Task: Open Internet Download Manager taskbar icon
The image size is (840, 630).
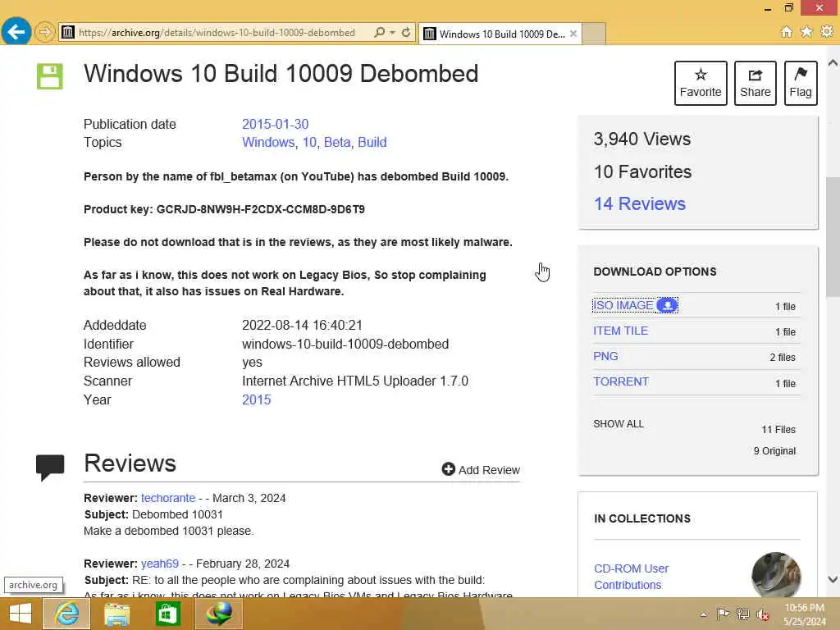Action: (x=218, y=614)
